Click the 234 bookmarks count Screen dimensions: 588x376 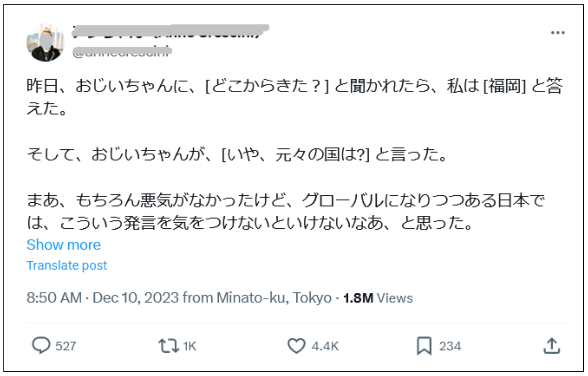[x=450, y=346]
